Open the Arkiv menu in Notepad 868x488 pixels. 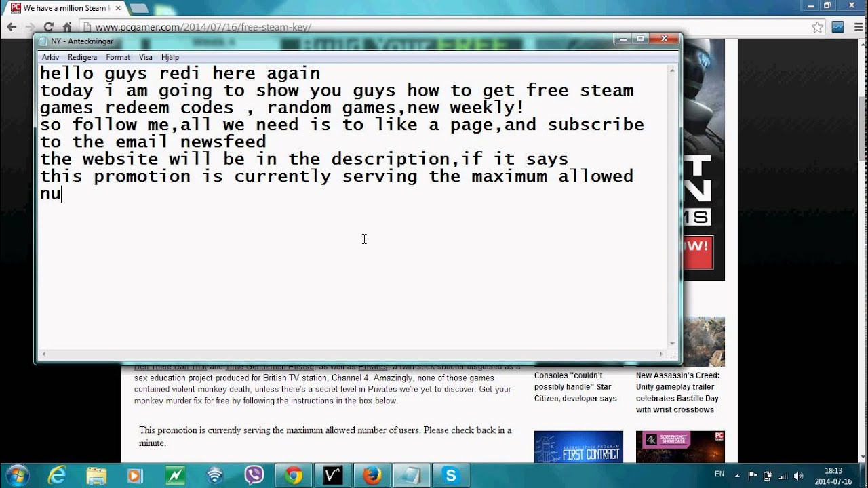pos(50,57)
